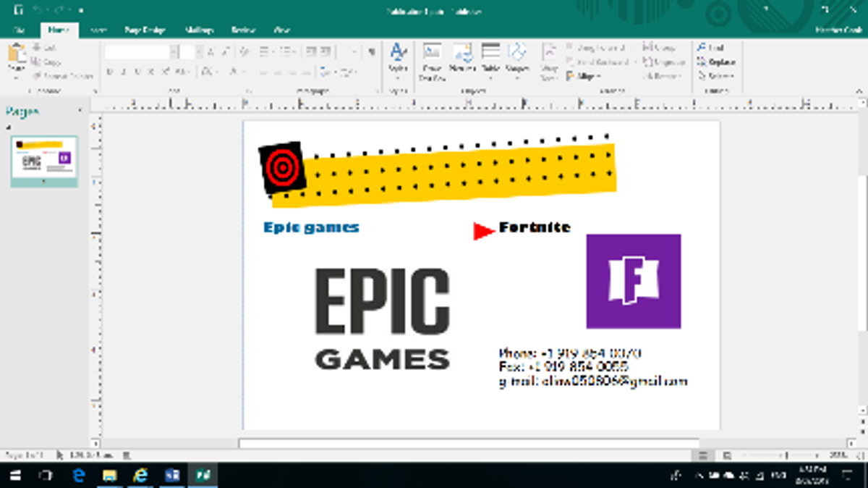This screenshot has width=868, height=488.
Task: Click the Windows Start button
Action: tap(16, 475)
